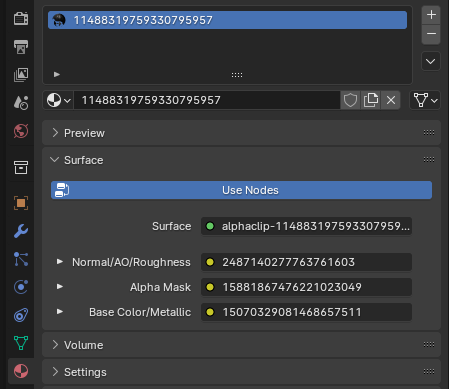Open the Collection properties tab icon
The width and height of the screenshot is (449, 389).
(x=21, y=167)
